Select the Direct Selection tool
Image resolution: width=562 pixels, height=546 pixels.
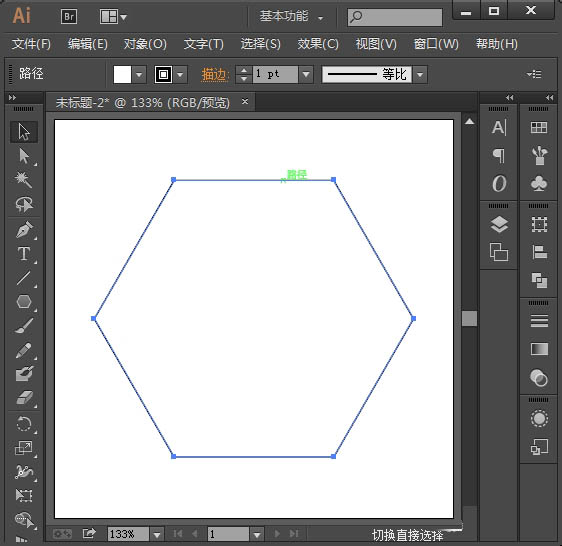tap(24, 156)
